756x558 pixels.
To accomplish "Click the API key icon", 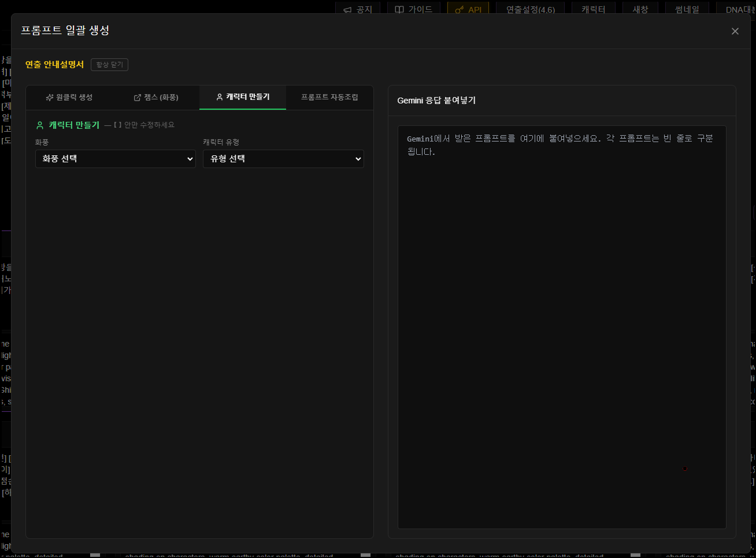I will [x=459, y=10].
